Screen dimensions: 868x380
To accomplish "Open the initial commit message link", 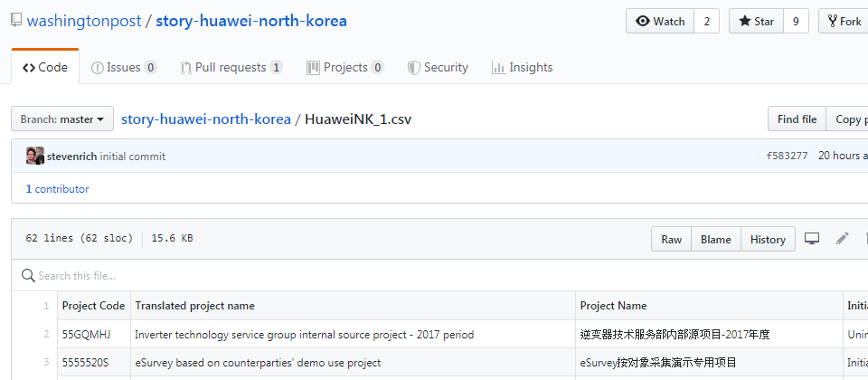I will point(132,157).
